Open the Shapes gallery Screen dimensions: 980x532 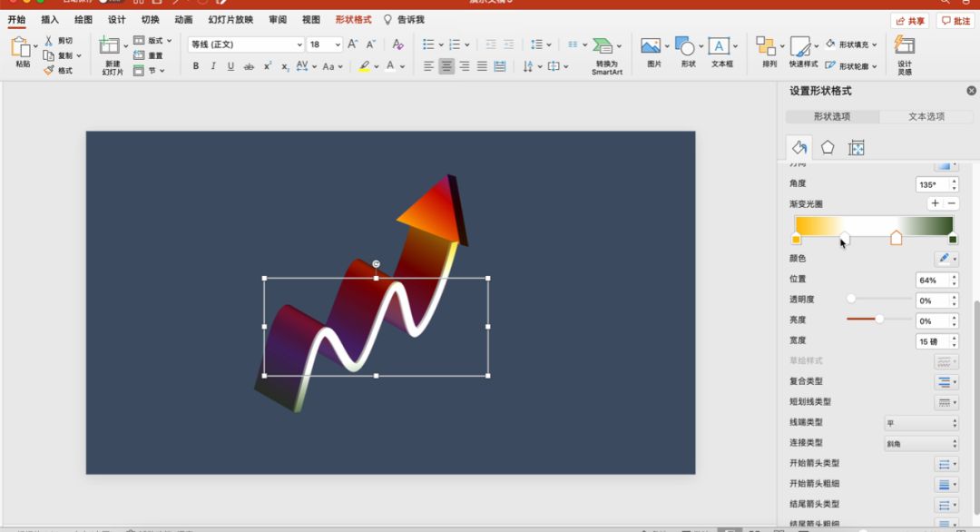coord(688,53)
